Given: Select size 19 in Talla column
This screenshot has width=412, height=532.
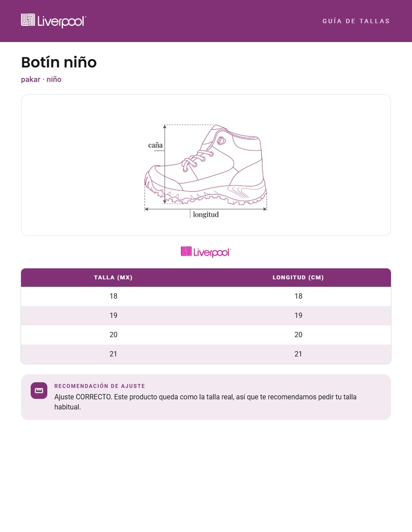Looking at the screenshot, I should tap(114, 316).
